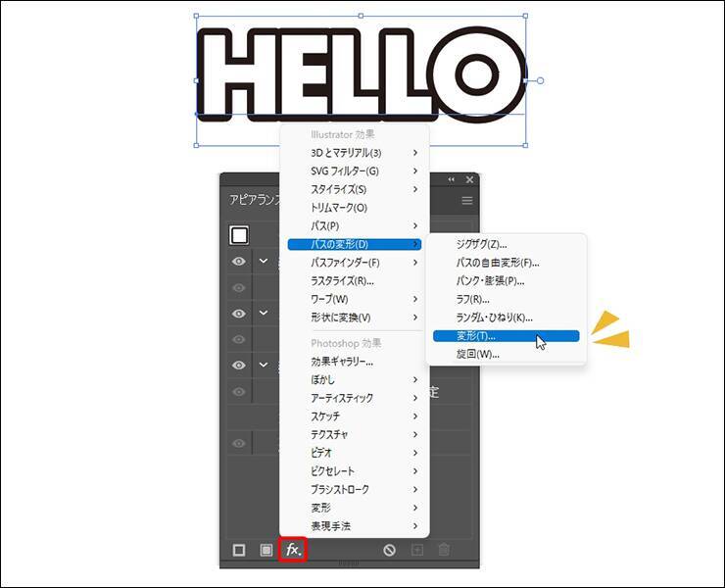
Task: Open ぼかし submenu
Action: (355, 380)
